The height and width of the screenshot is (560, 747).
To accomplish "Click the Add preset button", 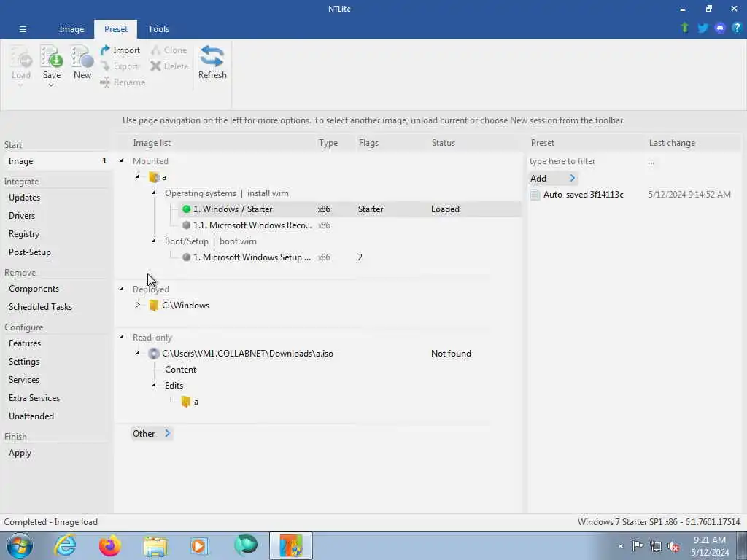I will click(x=553, y=178).
